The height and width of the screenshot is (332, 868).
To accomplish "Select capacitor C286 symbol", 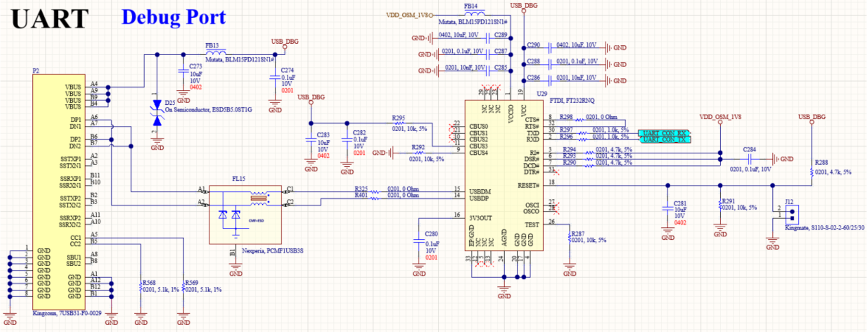I will point(549,81).
